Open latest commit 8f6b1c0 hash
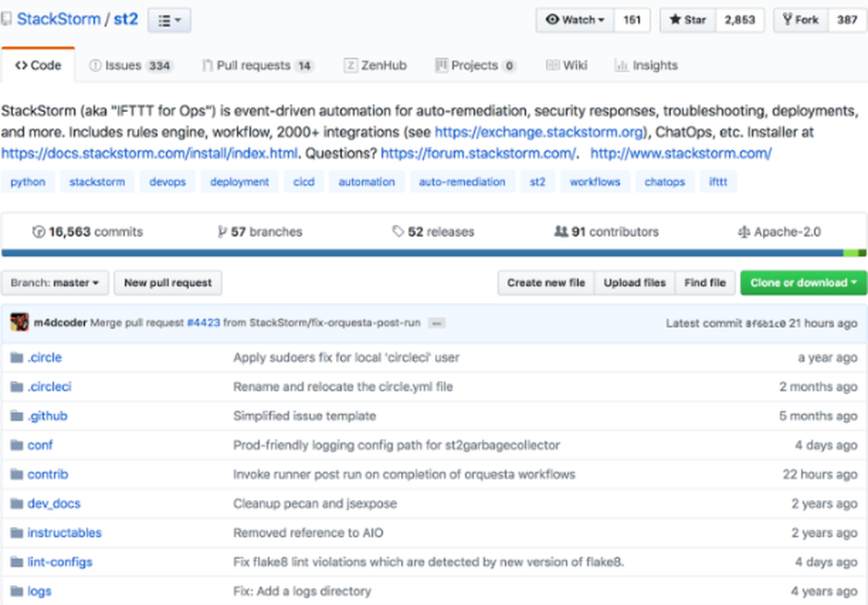 point(765,323)
